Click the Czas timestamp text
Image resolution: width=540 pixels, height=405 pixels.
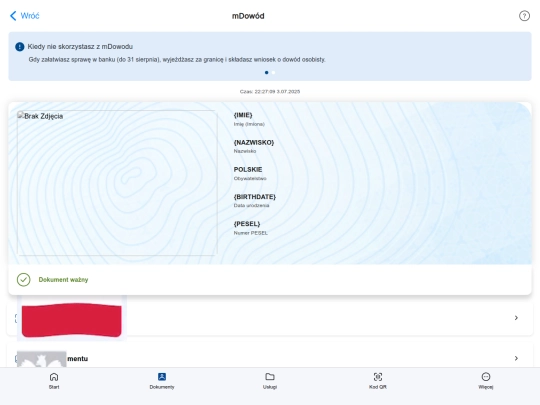(270, 92)
